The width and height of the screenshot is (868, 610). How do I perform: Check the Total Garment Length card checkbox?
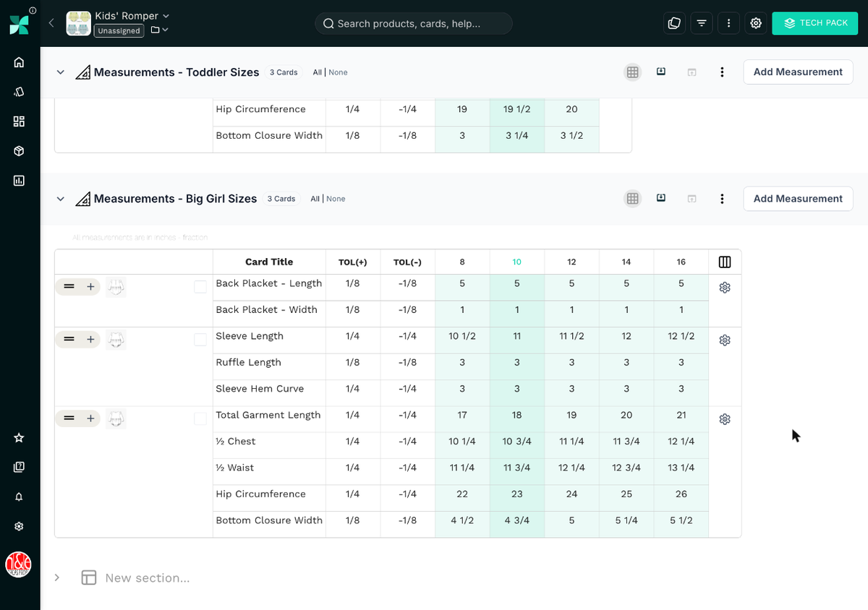(200, 418)
